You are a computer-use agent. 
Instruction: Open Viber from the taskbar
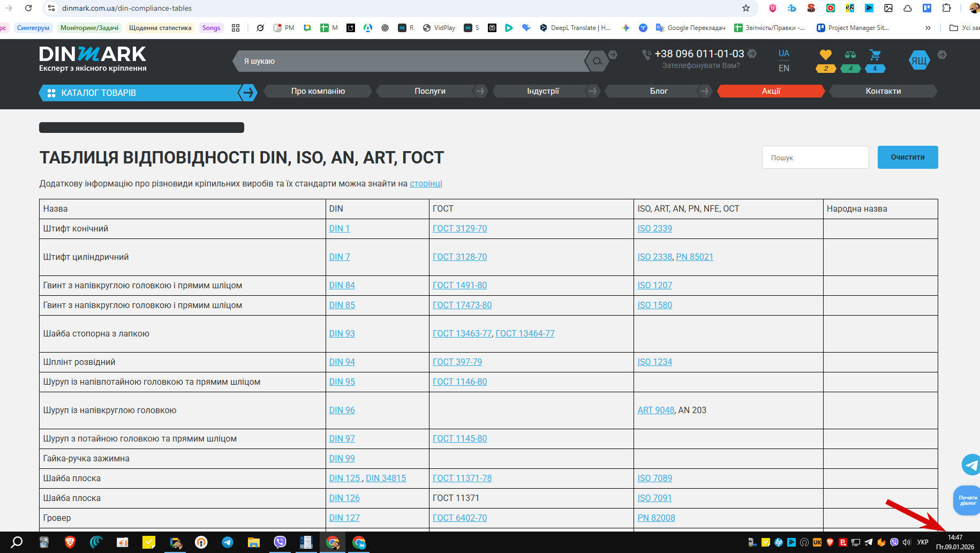tap(280, 542)
